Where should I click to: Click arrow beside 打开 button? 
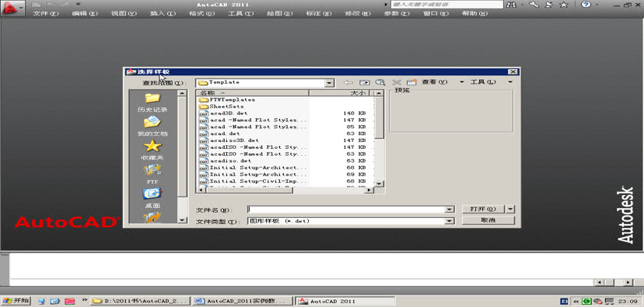(511, 209)
